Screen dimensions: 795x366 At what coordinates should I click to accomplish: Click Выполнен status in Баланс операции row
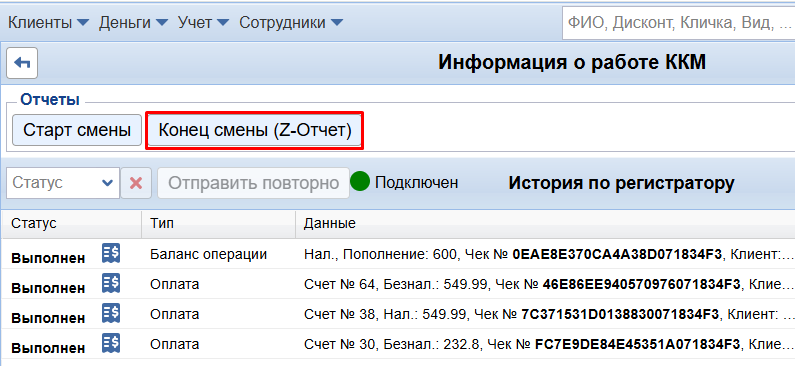tap(48, 258)
